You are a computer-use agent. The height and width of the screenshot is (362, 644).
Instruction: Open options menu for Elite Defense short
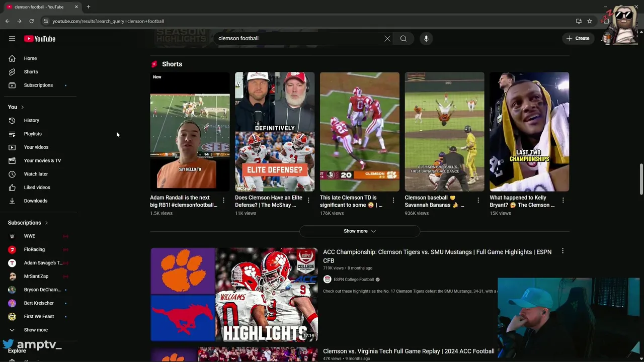pos(308,201)
